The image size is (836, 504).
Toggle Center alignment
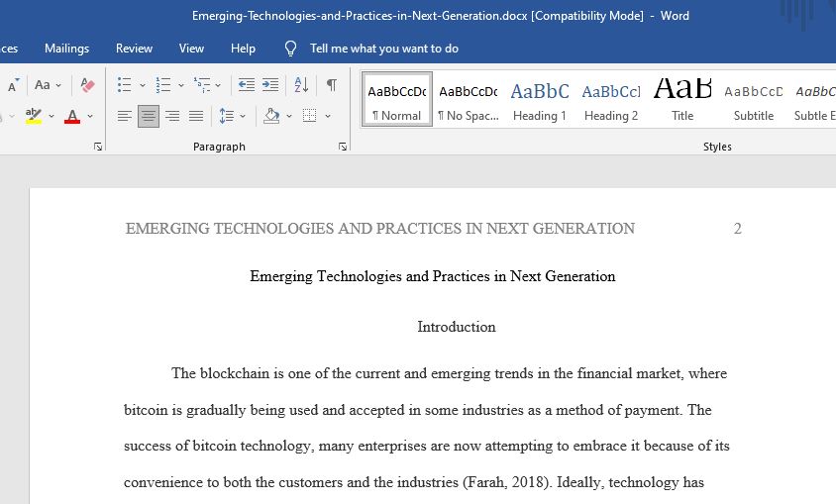pyautogui.click(x=149, y=116)
